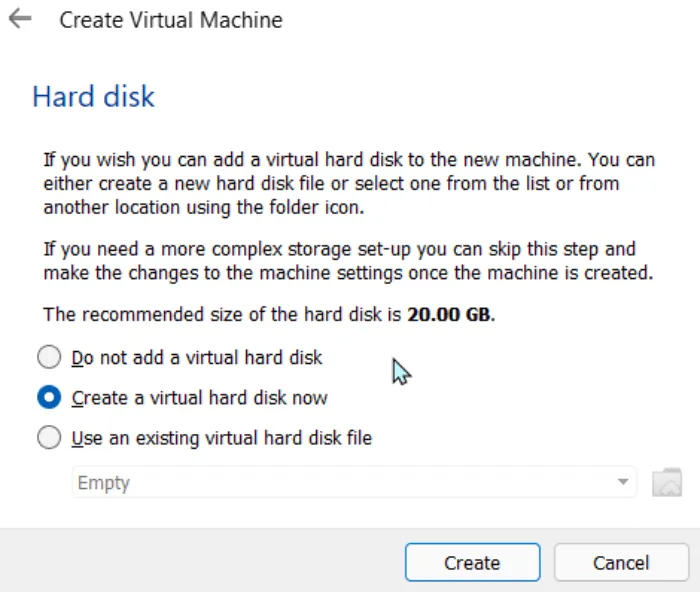The height and width of the screenshot is (592, 700).
Task: Cancel the virtual machine wizard
Action: (621, 563)
